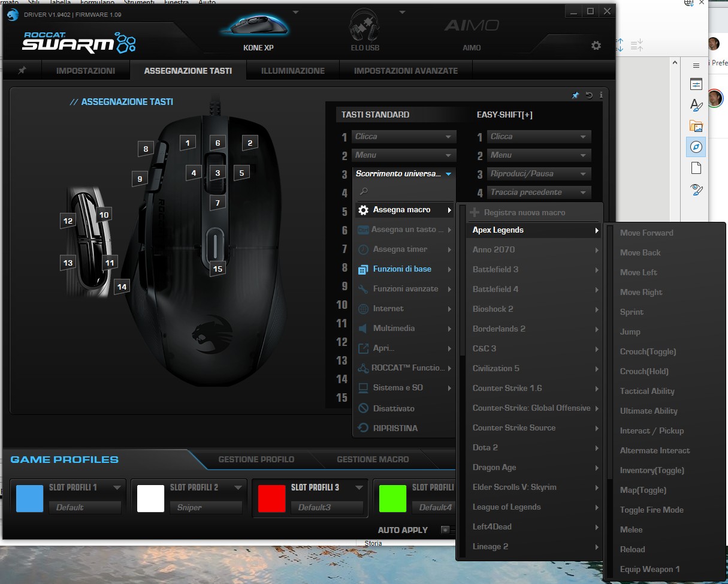Expand Slot Profili 3 dropdown arrow
Viewport: 728px width, 584px height.
tap(359, 487)
